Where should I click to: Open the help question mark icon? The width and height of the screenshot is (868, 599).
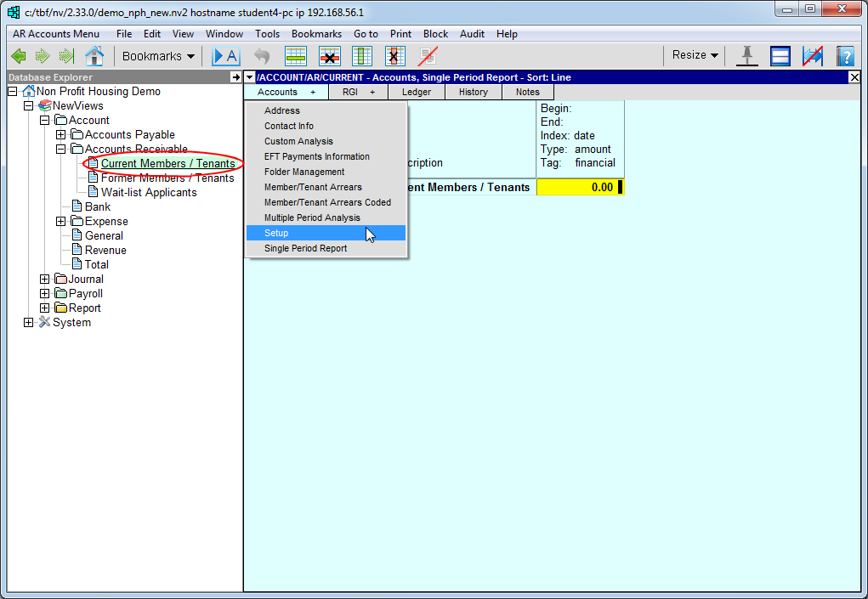click(x=844, y=56)
